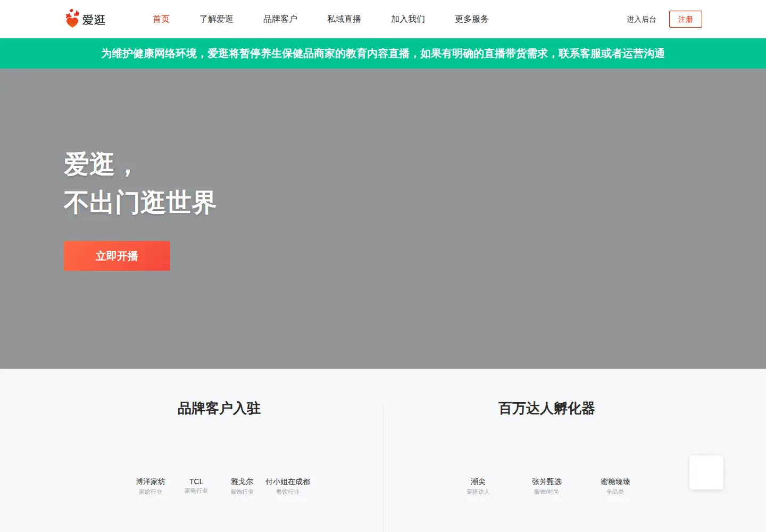
Task: Click the hero slogan 不出门逛世界
Action: (x=140, y=203)
